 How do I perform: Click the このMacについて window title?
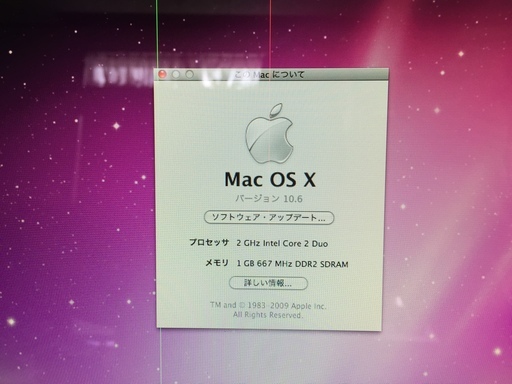tap(269, 74)
